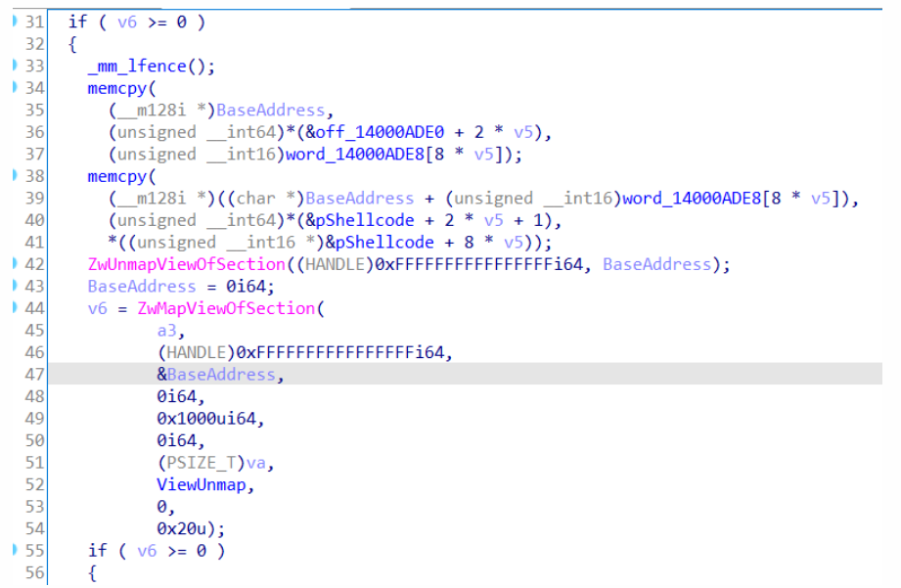Viewport: 901px width, 588px height.
Task: Click pShellcode on line 41
Action: [384, 242]
